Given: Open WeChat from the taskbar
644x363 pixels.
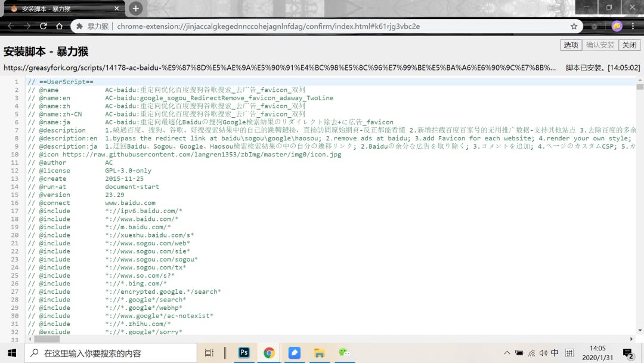Looking at the screenshot, I should (x=344, y=353).
